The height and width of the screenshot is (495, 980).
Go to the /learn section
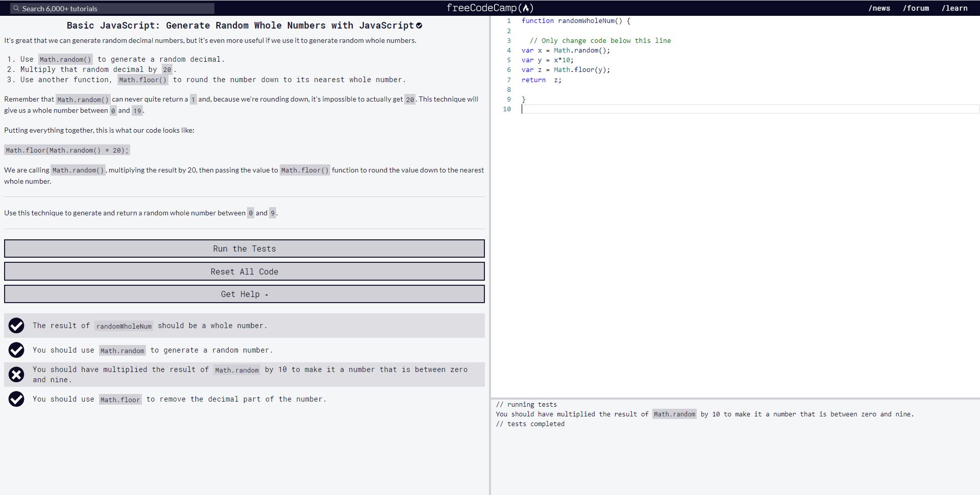(x=954, y=8)
